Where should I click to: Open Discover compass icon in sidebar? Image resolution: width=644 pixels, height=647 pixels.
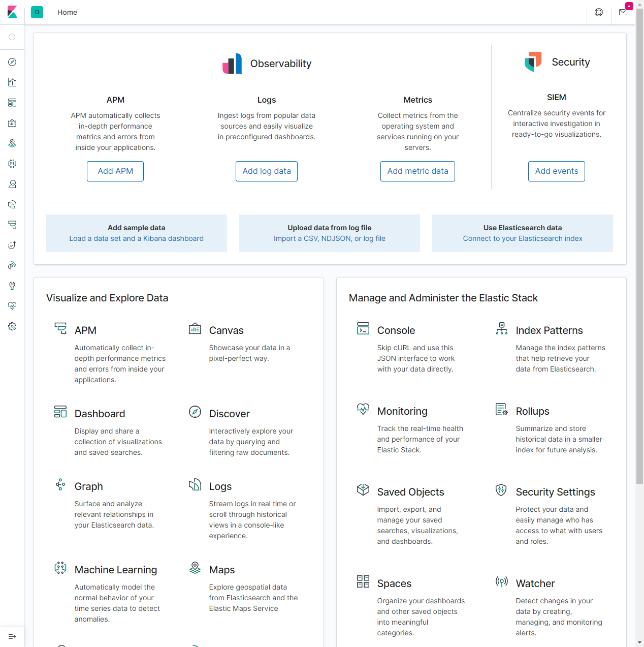click(x=12, y=62)
